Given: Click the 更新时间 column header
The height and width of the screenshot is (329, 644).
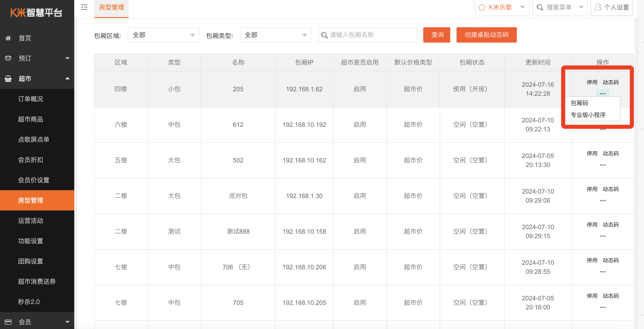Looking at the screenshot, I should point(538,62).
